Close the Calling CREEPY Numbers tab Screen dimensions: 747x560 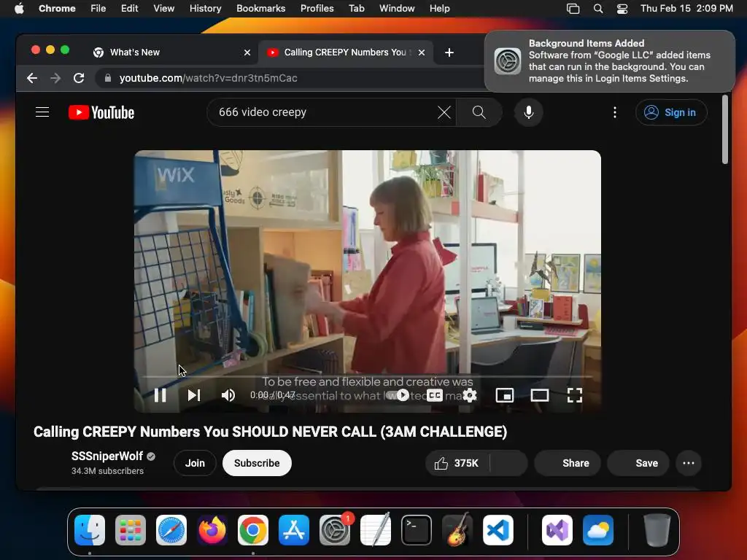(x=421, y=52)
